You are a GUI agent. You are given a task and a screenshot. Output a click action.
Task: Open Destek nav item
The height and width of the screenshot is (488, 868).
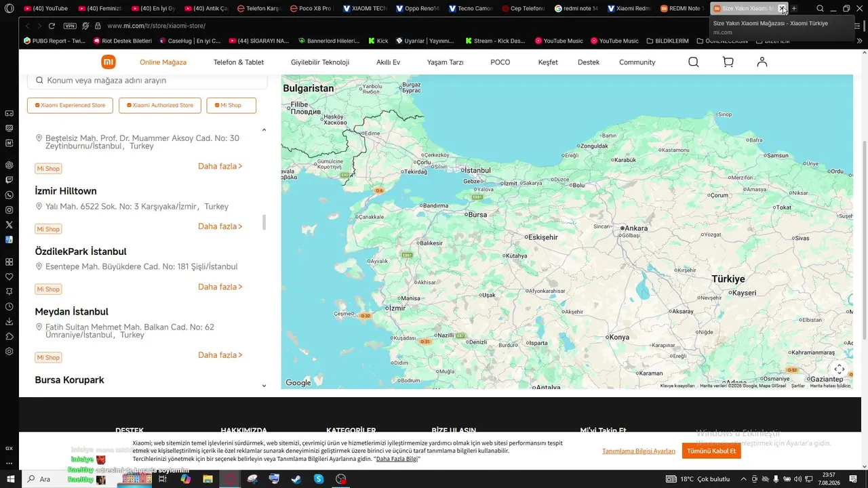tap(589, 62)
